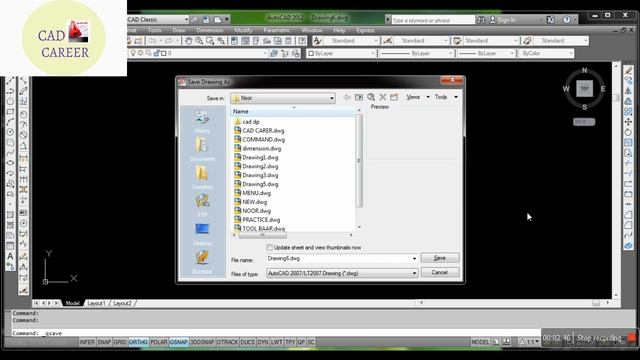Toggle GRID display in the status bar
The image size is (640, 360).
(x=120, y=342)
